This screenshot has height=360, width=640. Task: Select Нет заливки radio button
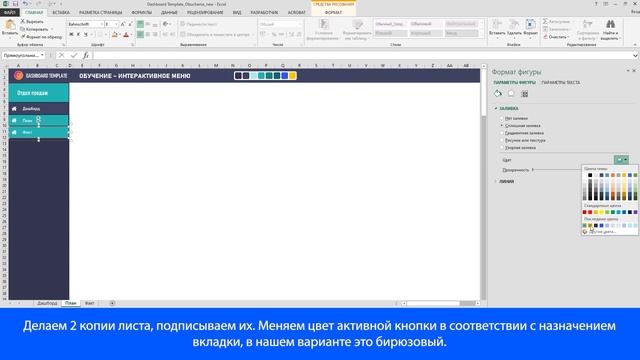pos(502,118)
